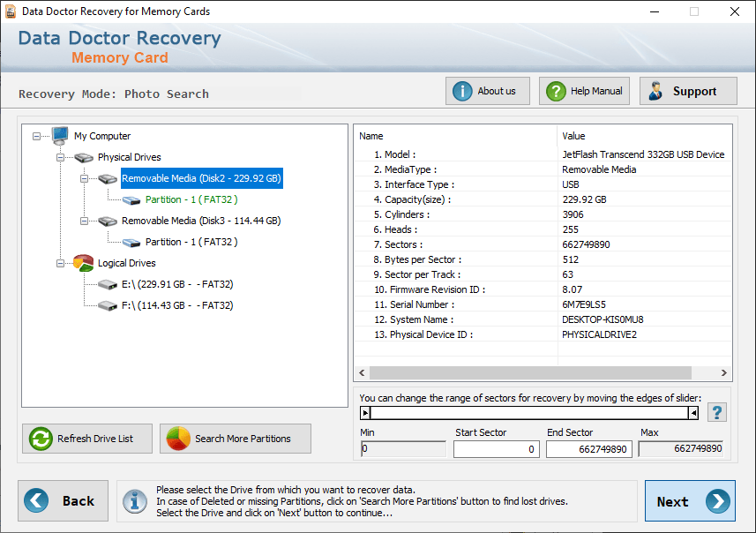Click the '4. Capacity(size) :' row name
The height and width of the screenshot is (533, 756).
pyautogui.click(x=412, y=199)
